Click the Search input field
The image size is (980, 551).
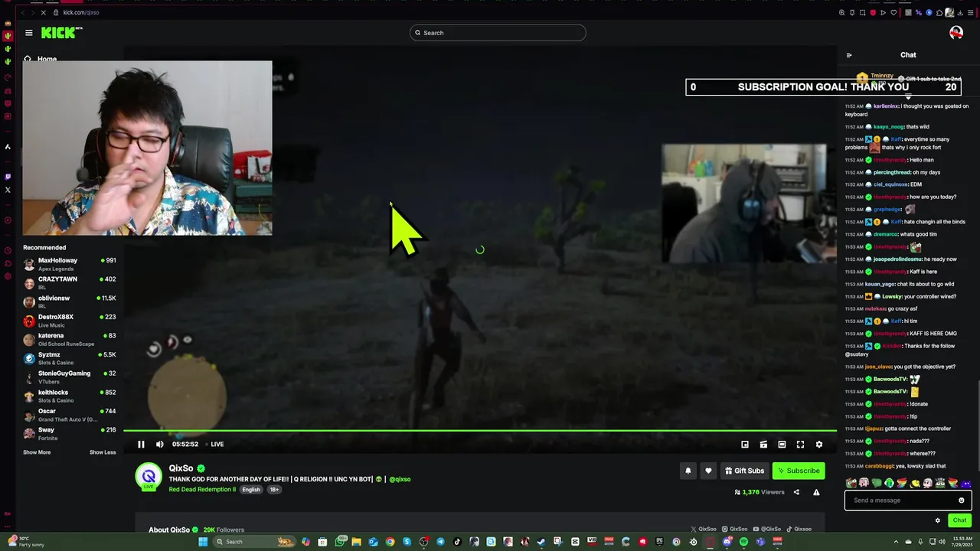pyautogui.click(x=498, y=33)
